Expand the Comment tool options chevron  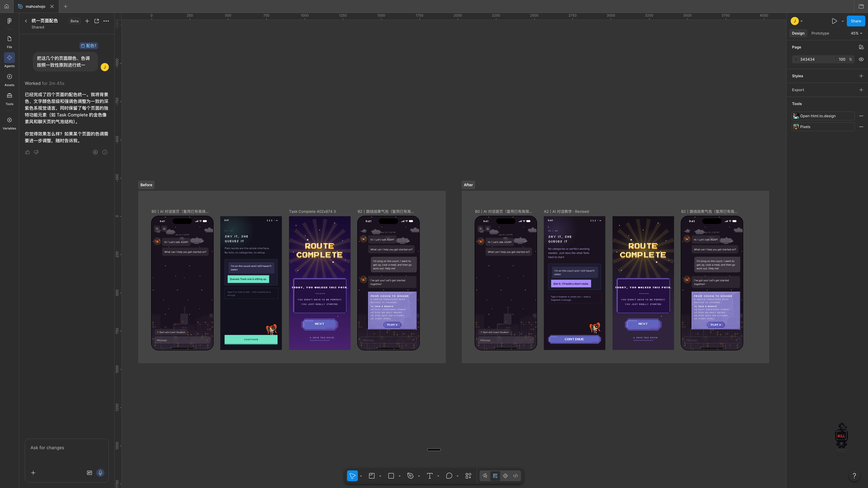[458, 476]
